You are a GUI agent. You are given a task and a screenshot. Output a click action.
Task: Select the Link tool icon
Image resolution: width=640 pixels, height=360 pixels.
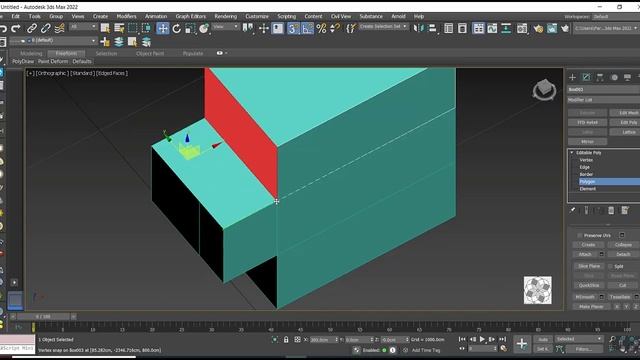(32, 28)
